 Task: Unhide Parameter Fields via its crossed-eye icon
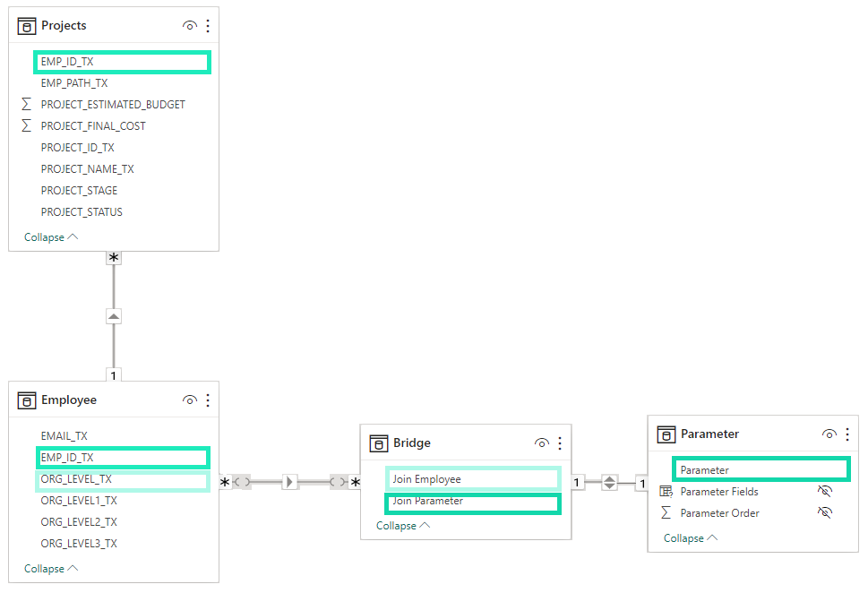824,491
